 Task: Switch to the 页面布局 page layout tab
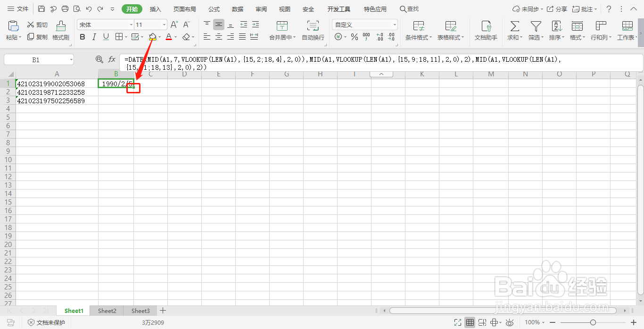point(184,9)
